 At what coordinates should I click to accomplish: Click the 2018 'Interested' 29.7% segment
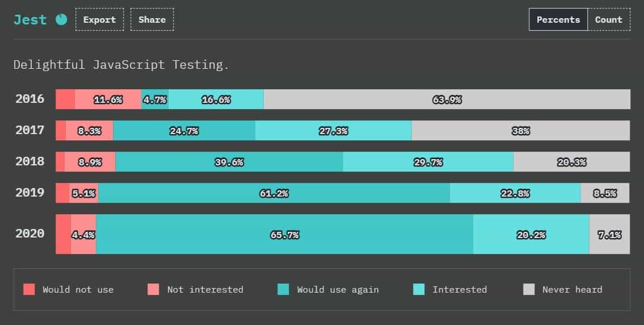point(428,162)
